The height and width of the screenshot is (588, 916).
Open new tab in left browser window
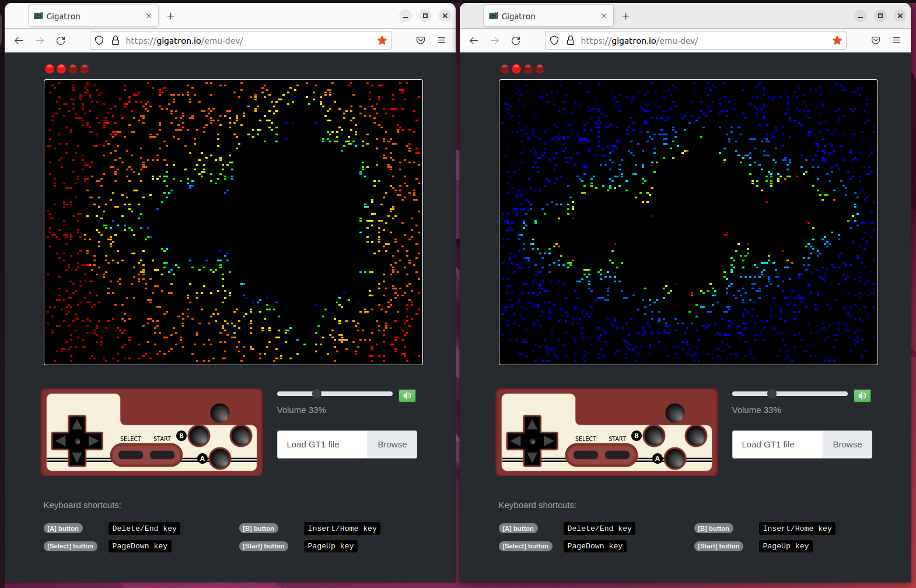170,16
